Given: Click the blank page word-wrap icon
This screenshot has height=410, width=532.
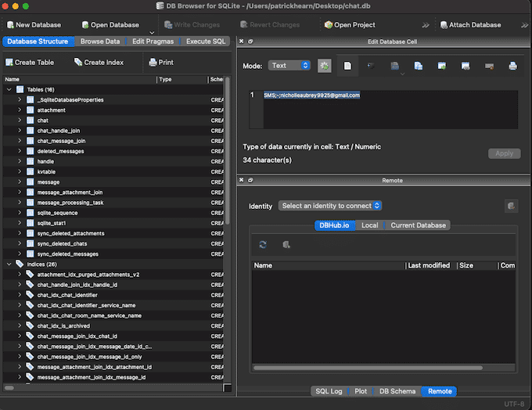Looking at the screenshot, I should (x=347, y=66).
